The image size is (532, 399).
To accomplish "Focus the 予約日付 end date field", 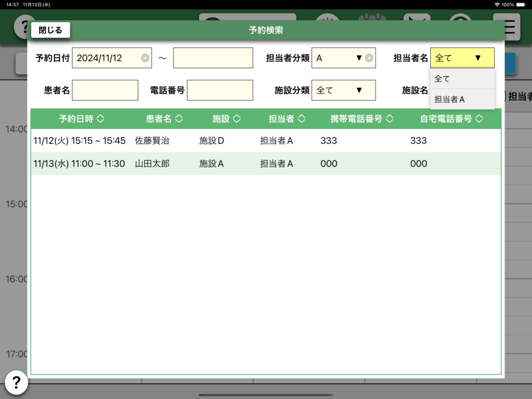I will point(213,58).
